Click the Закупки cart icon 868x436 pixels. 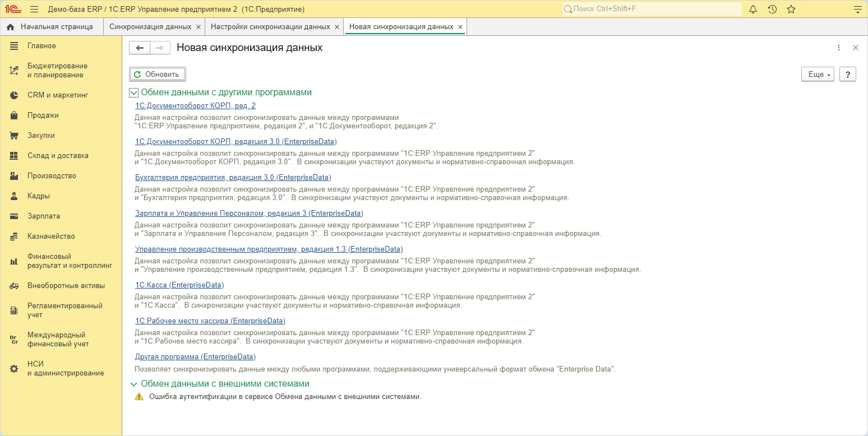15,136
